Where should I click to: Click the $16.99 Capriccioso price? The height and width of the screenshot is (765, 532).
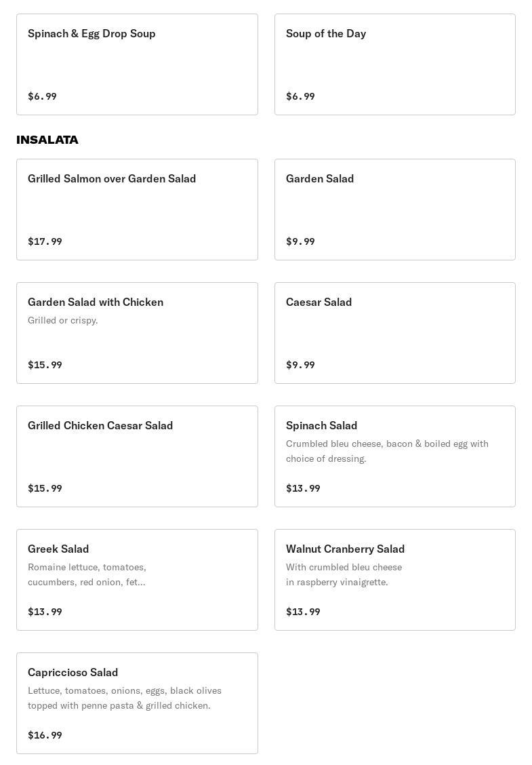click(45, 735)
